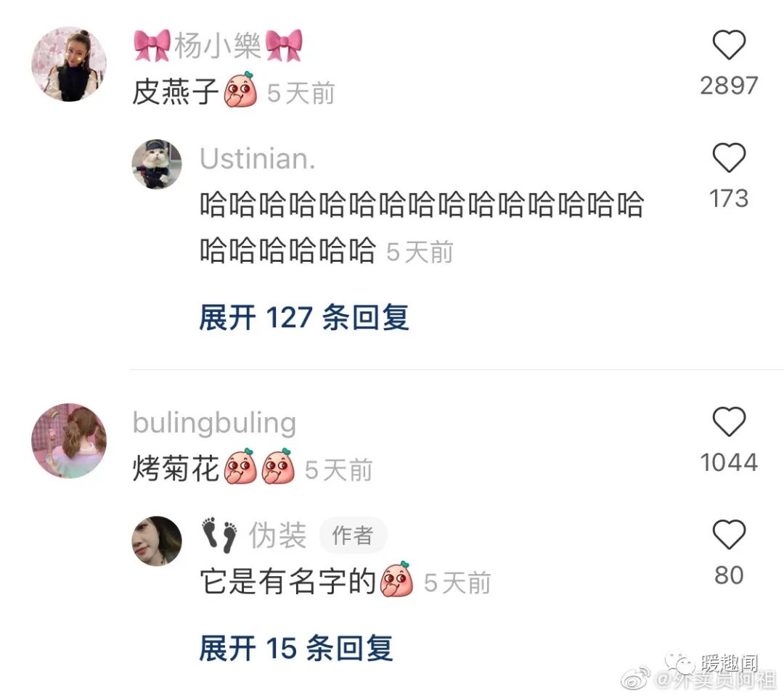784x698 pixels.
Task: Tap the 作者 author badge
Action: 353,535
